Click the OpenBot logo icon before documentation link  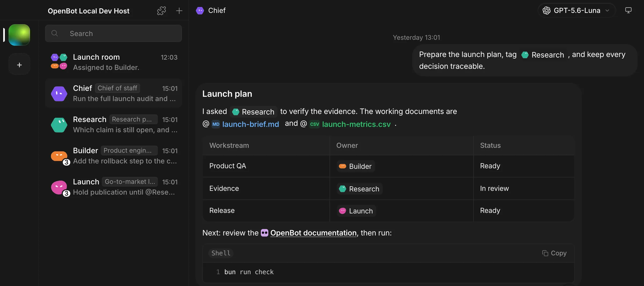click(x=265, y=233)
